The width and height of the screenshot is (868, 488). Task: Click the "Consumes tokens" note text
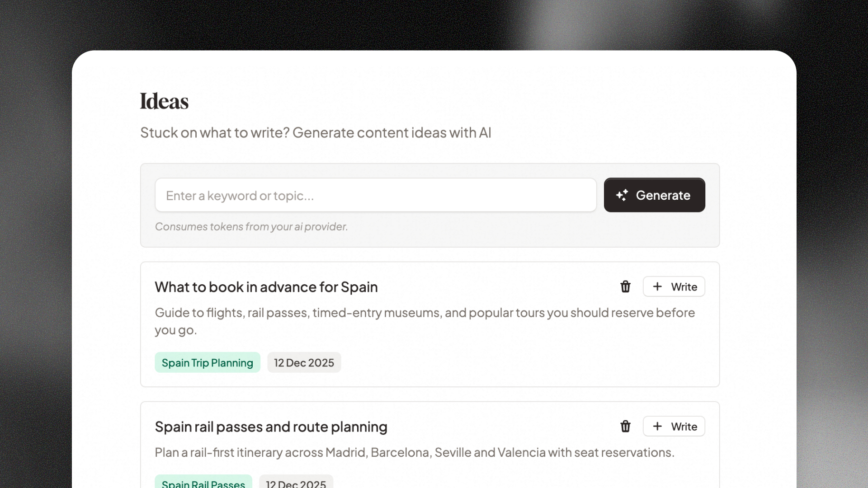click(251, 226)
